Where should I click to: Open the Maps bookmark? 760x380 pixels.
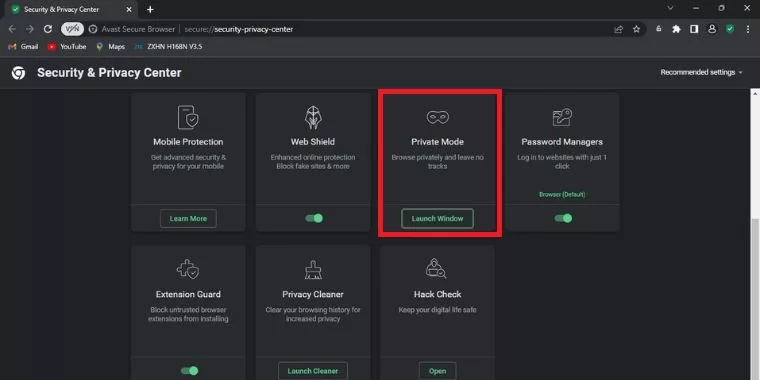tap(111, 47)
